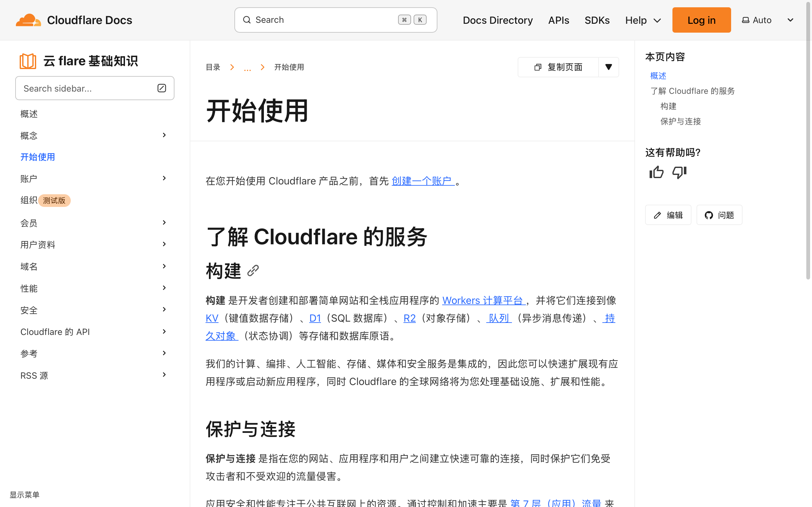Click the thumbs up feedback icon

coord(656,172)
